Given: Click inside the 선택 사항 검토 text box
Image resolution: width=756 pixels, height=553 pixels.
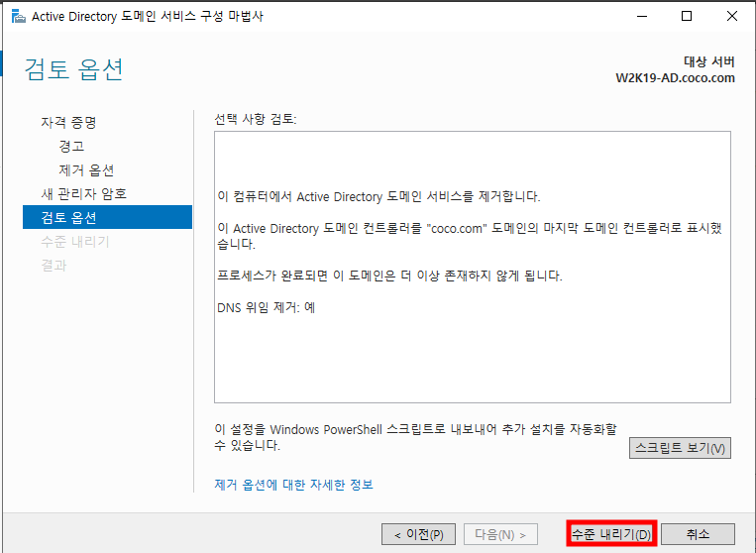Looking at the screenshot, I should [473, 267].
